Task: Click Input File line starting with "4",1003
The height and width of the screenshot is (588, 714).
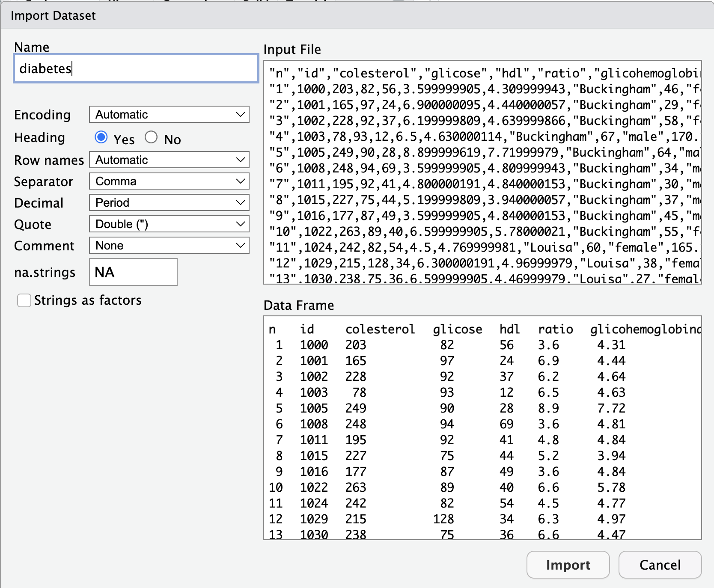Action: coord(485,137)
